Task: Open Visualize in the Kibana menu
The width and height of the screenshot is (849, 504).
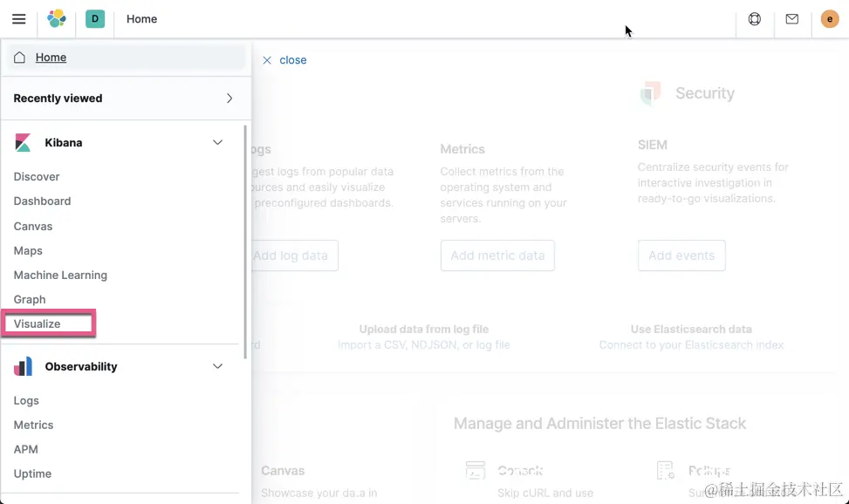Action: click(37, 324)
